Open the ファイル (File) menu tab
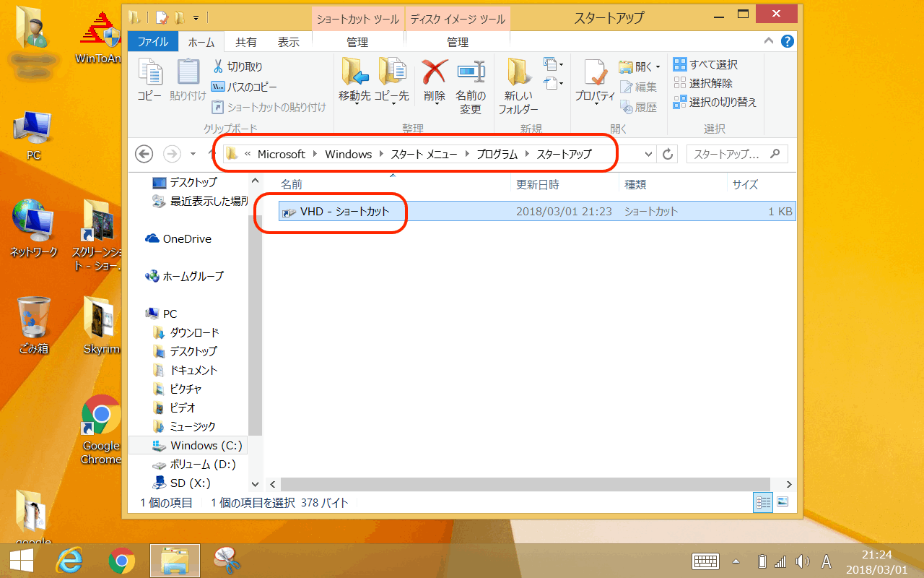Viewport: 924px width, 578px height. (153, 42)
